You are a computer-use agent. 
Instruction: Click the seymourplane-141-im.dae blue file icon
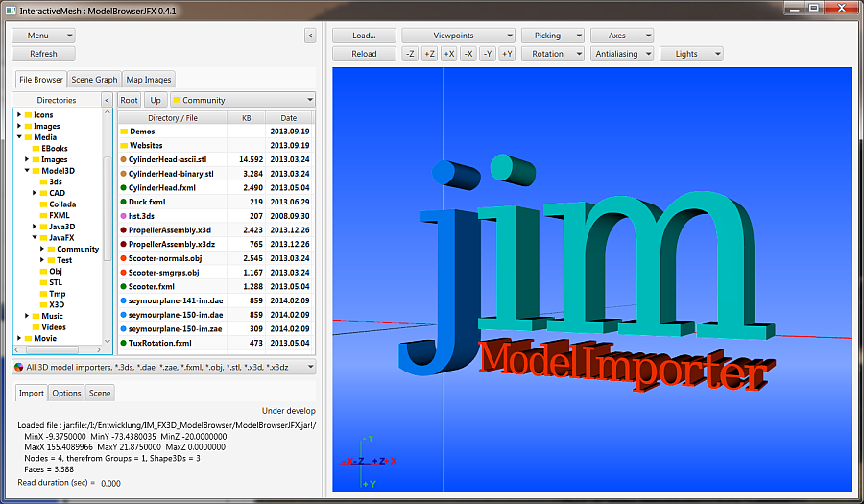click(x=124, y=300)
